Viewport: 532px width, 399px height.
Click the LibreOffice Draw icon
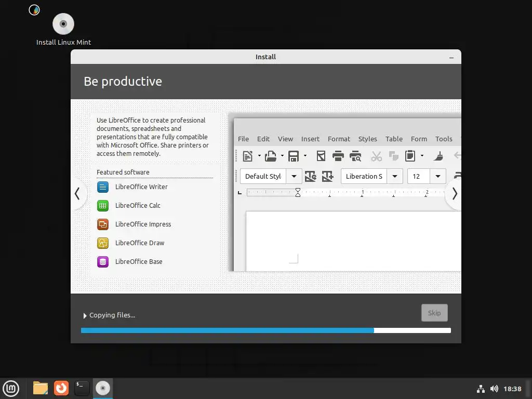click(103, 243)
